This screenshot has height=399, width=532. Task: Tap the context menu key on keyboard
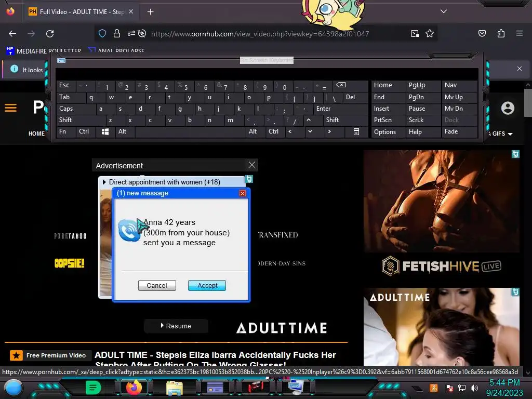(x=356, y=131)
